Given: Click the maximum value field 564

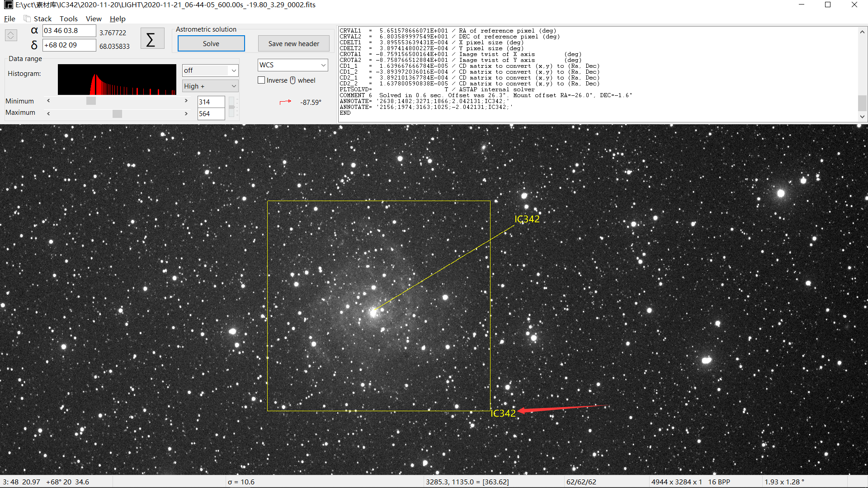Looking at the screenshot, I should click(x=211, y=113).
